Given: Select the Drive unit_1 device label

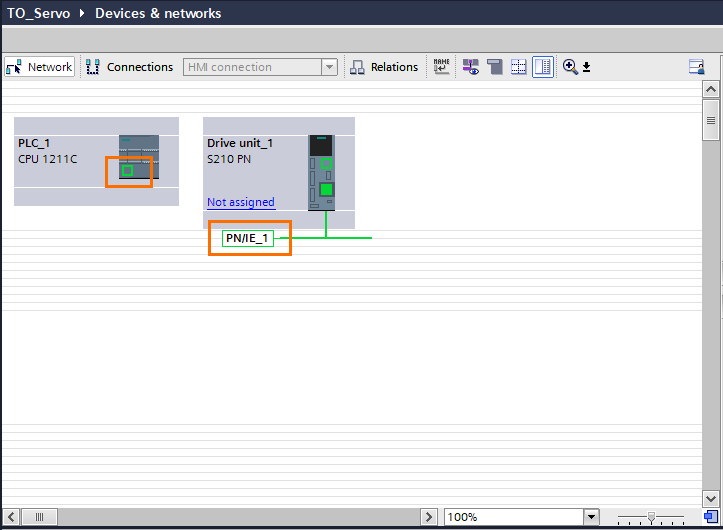Looking at the screenshot, I should tap(240, 143).
